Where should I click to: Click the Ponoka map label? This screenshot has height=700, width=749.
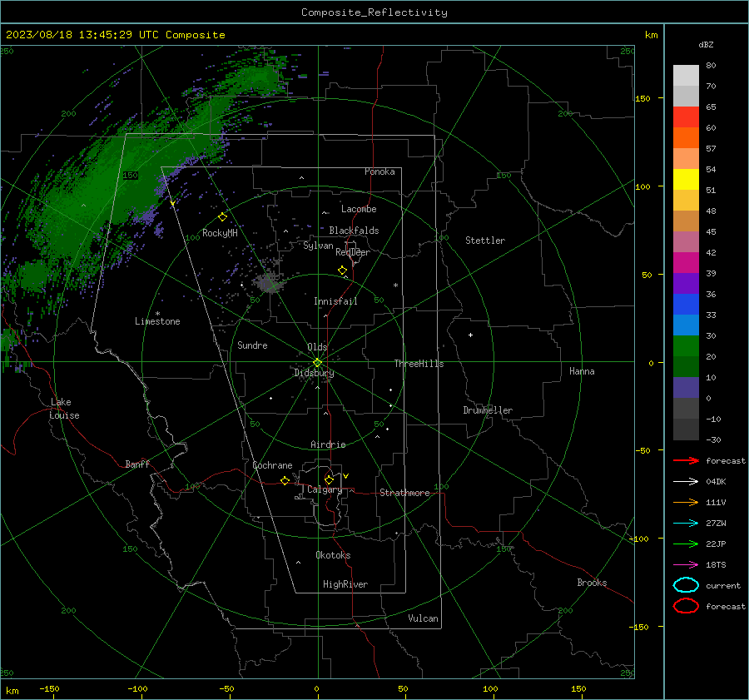click(379, 171)
